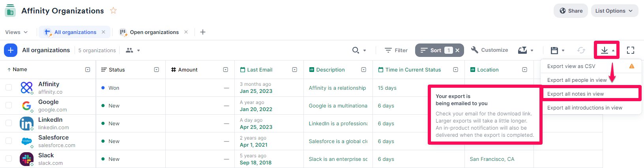Check the Affinity row checkbox

9,87
